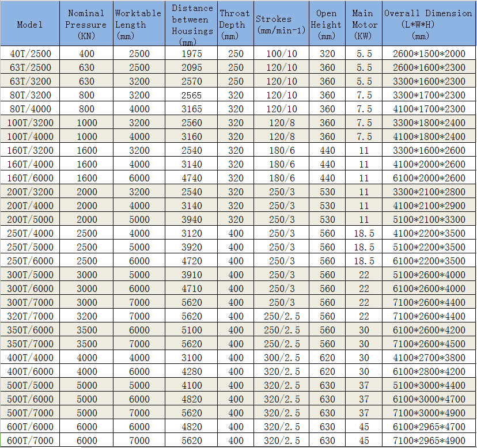Click the Open Height header

326,24
